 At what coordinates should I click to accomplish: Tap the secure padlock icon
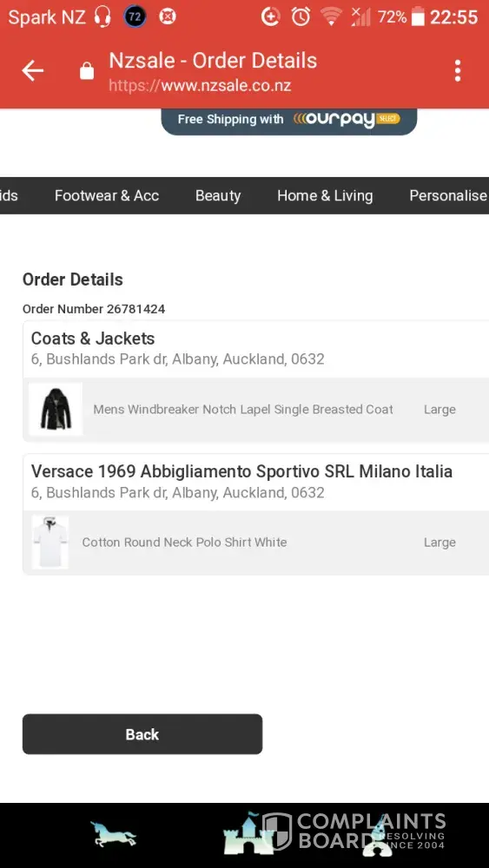pos(87,71)
